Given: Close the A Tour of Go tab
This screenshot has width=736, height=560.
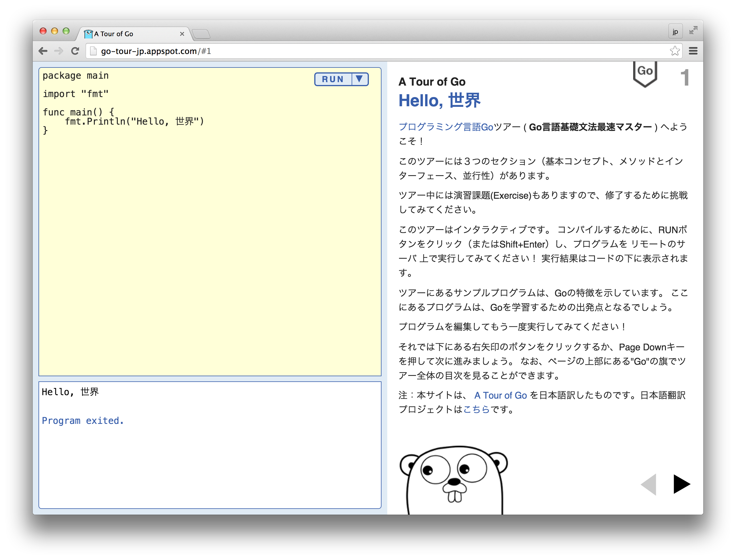Looking at the screenshot, I should pyautogui.click(x=182, y=34).
